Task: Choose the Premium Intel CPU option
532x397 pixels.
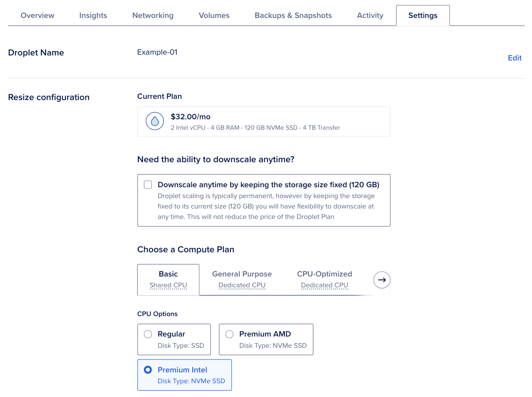Action: pos(148,370)
